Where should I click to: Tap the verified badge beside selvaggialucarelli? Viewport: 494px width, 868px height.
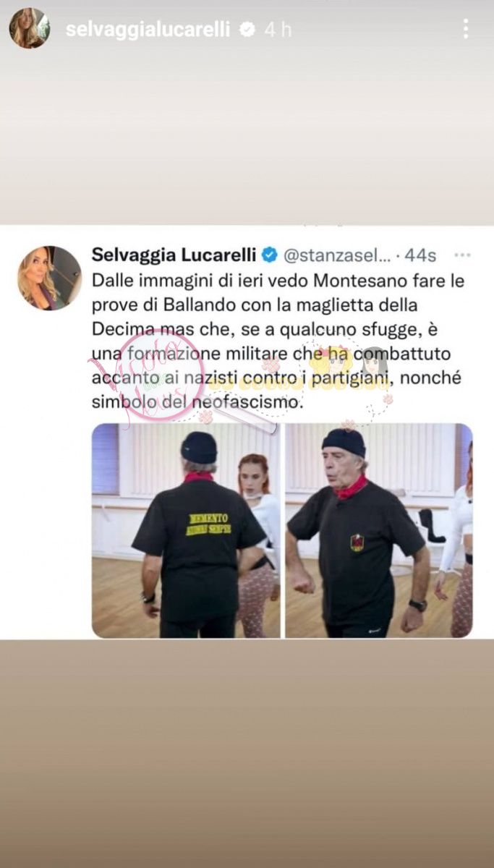pyautogui.click(x=247, y=30)
